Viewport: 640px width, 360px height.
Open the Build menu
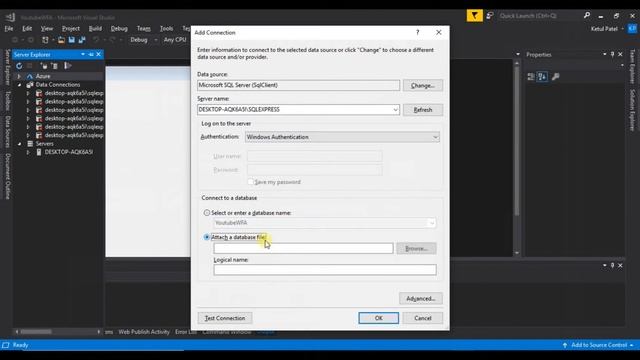tap(95, 29)
